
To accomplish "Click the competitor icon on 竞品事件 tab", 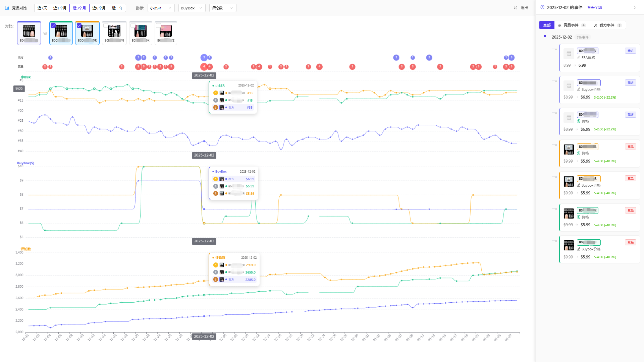I will (x=559, y=25).
